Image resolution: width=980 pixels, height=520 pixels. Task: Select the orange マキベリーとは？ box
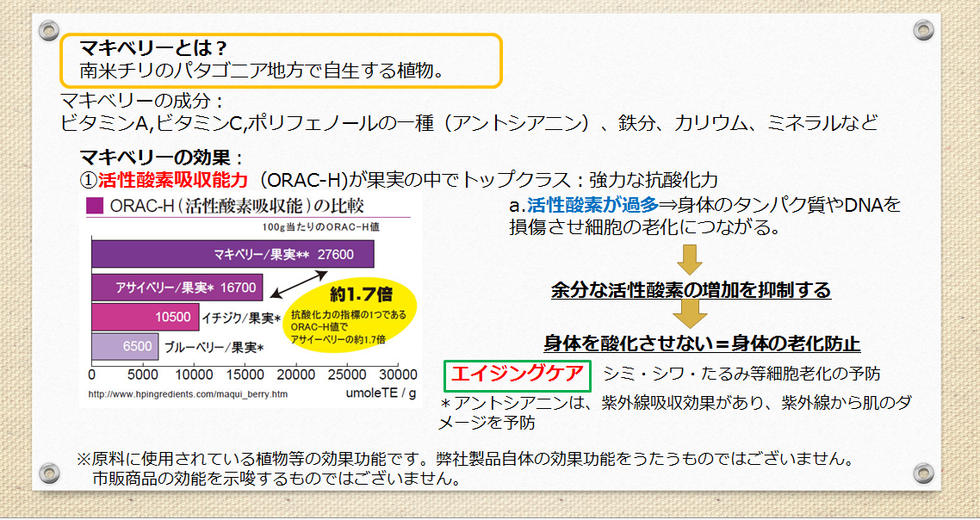click(281, 60)
